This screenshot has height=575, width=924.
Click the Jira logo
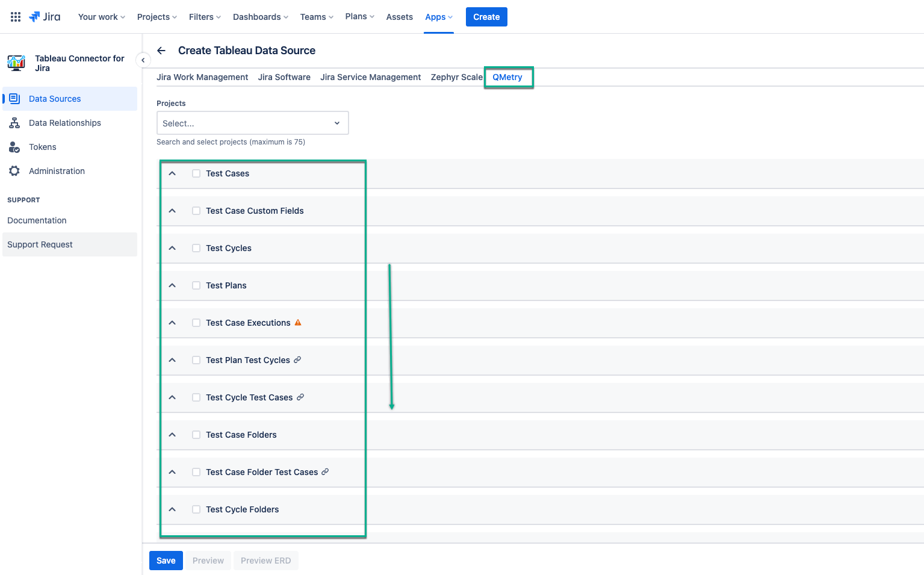click(x=45, y=17)
